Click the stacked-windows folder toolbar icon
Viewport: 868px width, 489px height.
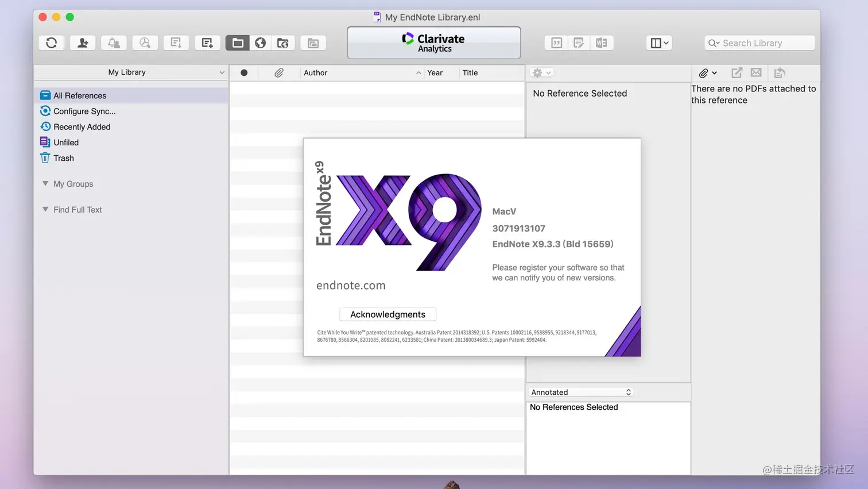click(313, 43)
